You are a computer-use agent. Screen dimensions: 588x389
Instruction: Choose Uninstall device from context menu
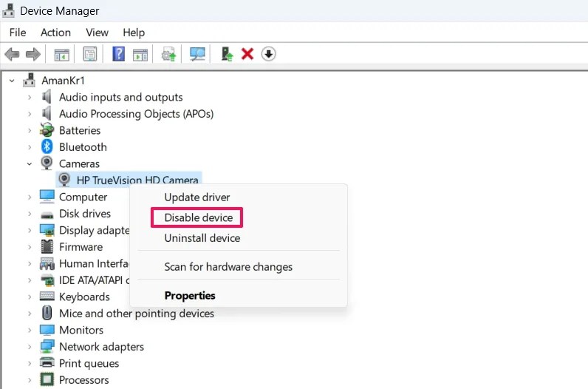point(202,237)
